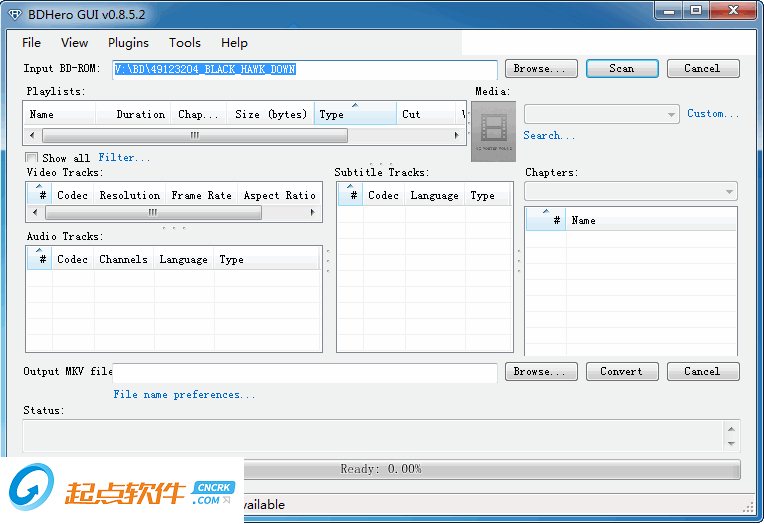This screenshot has width=764, height=524.
Task: Click the Playlists horizontal scrollbar
Action: tap(194, 135)
